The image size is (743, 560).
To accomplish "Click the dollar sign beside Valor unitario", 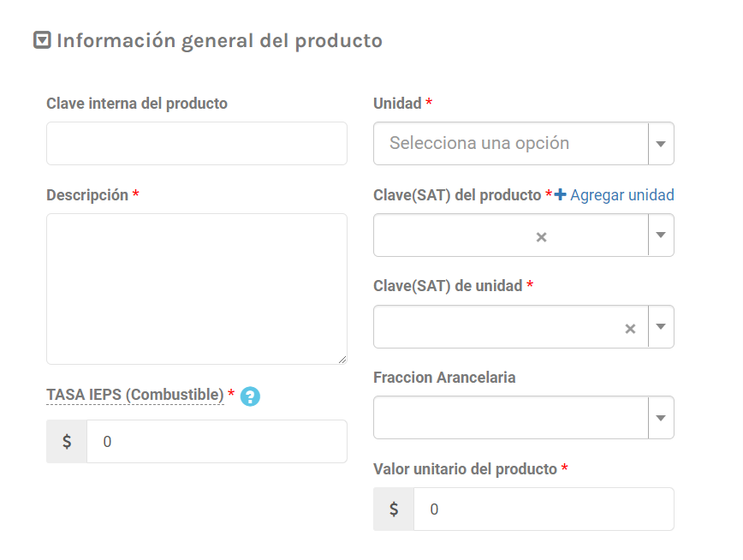I will tap(394, 509).
